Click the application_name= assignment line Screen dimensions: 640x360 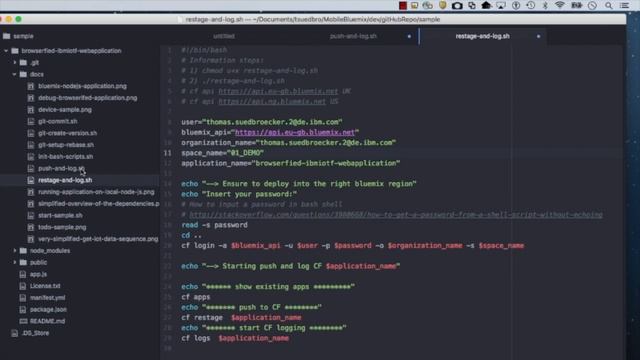tap(291, 163)
